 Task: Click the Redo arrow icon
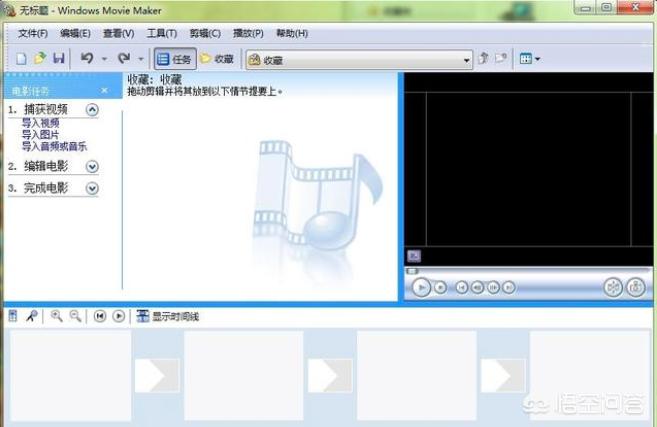[x=124, y=58]
